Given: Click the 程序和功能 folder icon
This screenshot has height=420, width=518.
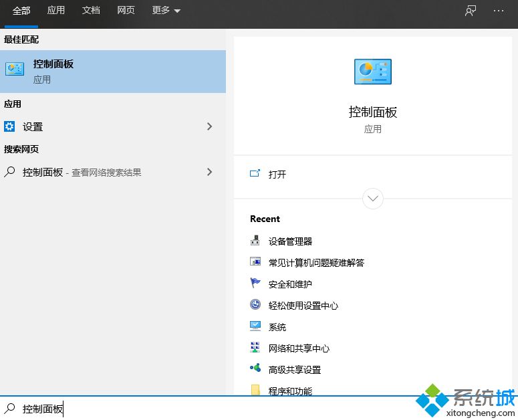Looking at the screenshot, I should tap(255, 390).
